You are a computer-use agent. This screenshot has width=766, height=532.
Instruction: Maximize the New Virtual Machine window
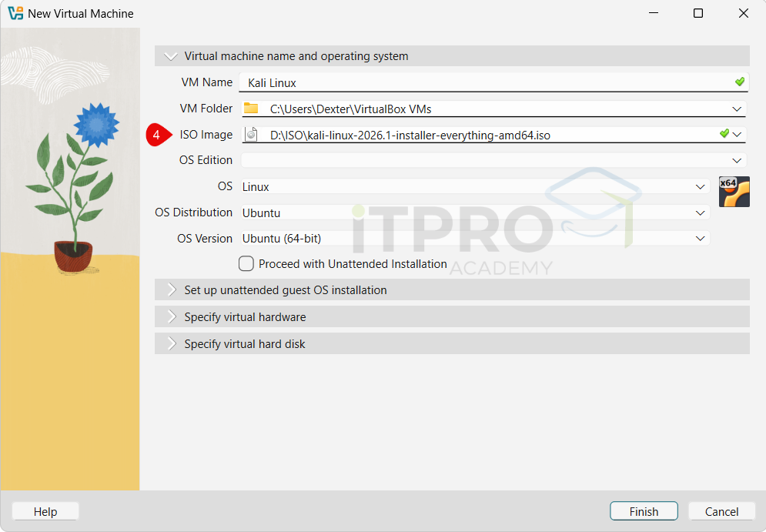698,13
